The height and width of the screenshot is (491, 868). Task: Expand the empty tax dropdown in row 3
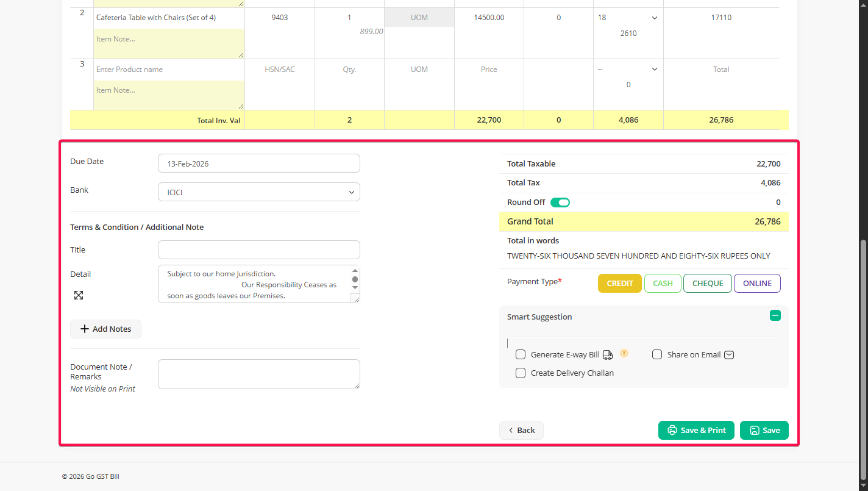(628, 70)
